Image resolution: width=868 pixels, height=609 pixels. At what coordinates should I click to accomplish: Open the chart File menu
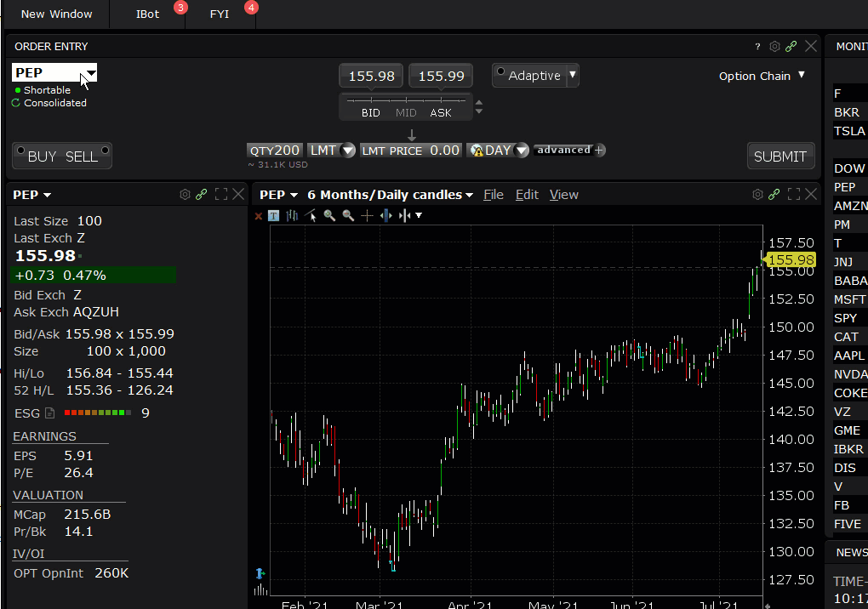pyautogui.click(x=494, y=195)
